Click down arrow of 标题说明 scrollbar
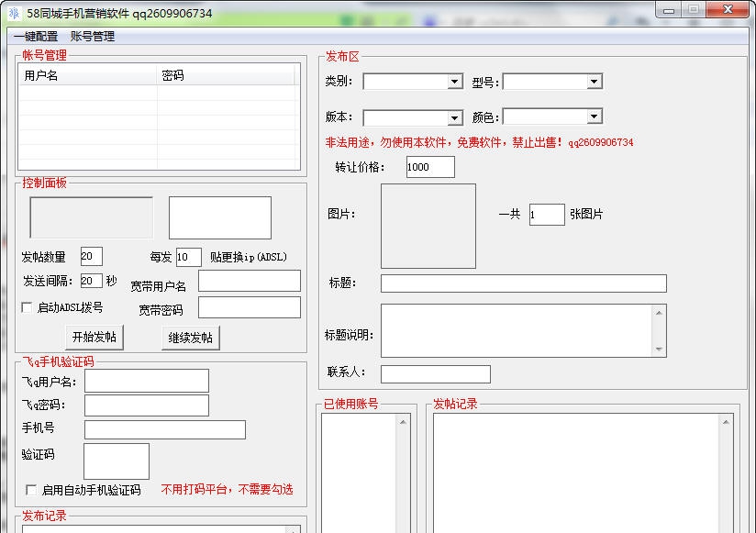This screenshot has width=756, height=533. point(659,349)
